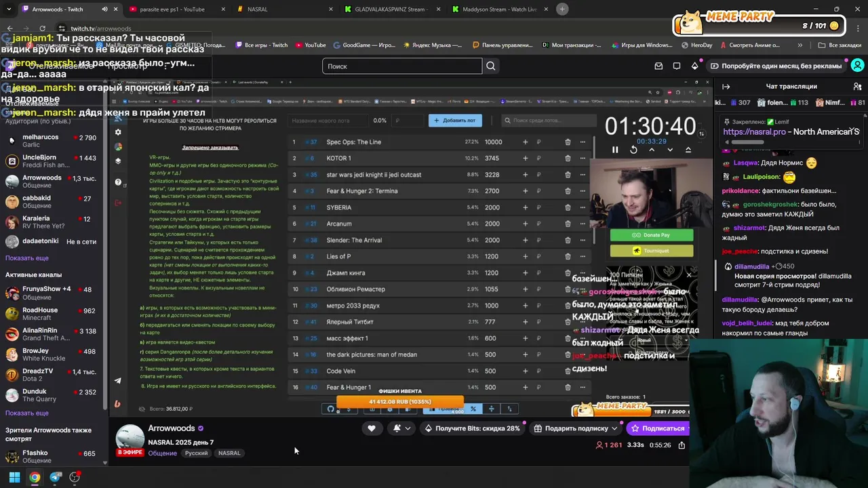Screen dimensions: 868x488
Task: Click the NASRAL stream tag
Action: [229, 453]
